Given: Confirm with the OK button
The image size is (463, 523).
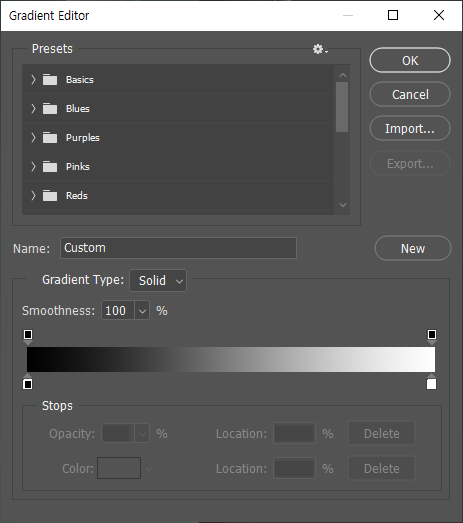Looking at the screenshot, I should (x=410, y=60).
